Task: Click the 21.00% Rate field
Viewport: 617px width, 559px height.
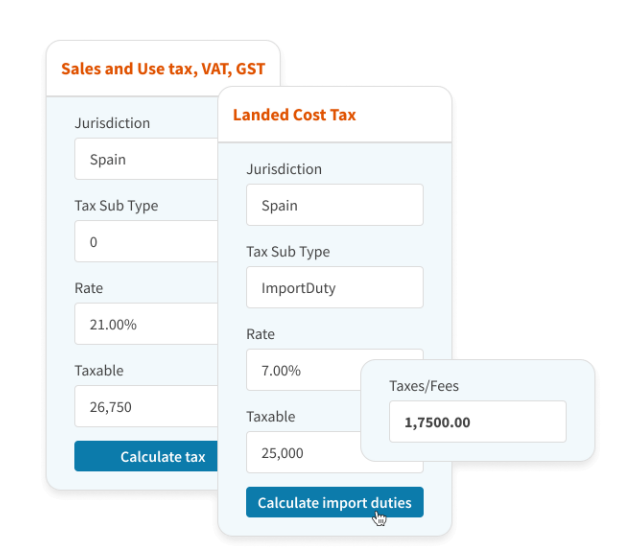Action: (x=146, y=324)
